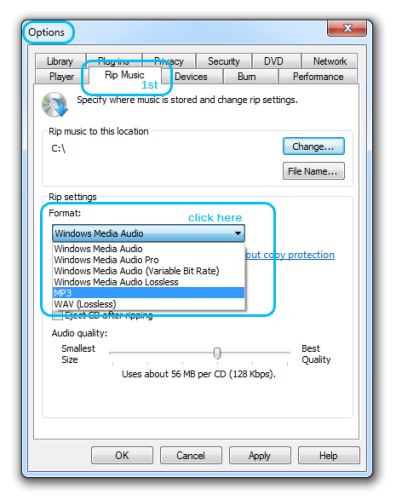Open Help for this dialog
Viewport: 396px width, 500px height.
coord(329,455)
